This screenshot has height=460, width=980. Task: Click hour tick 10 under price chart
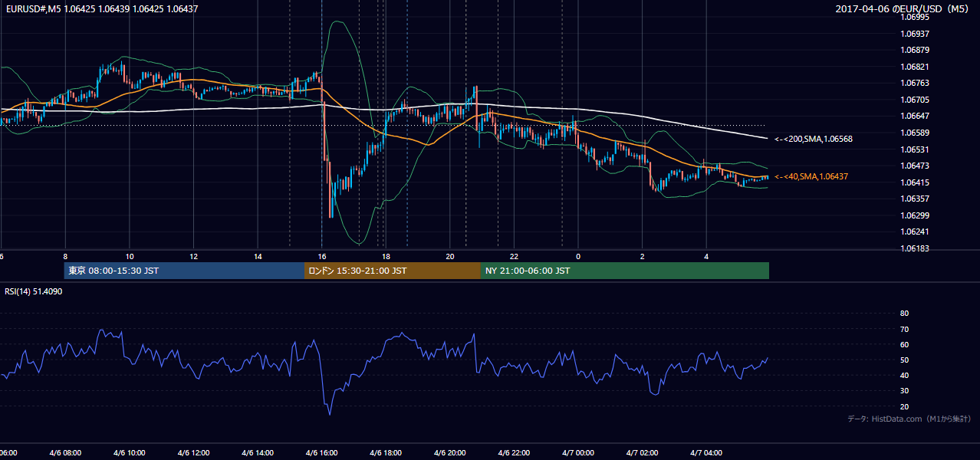(130, 256)
